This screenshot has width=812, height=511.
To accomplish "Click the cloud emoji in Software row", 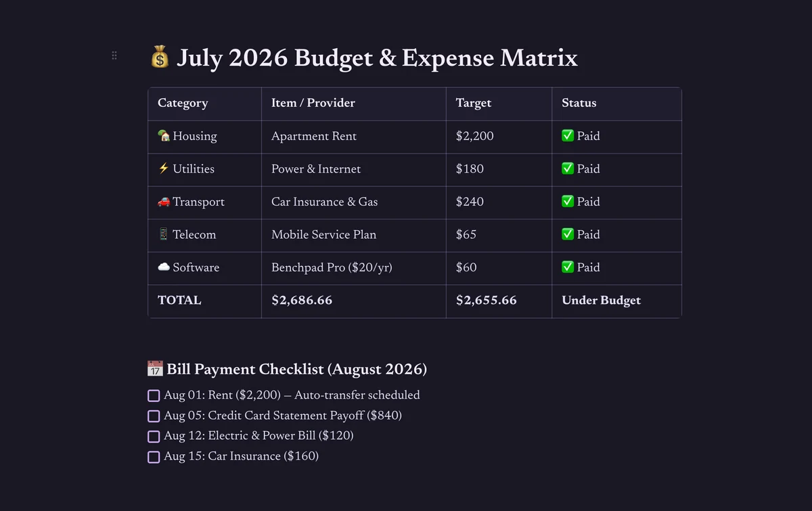I will pyautogui.click(x=164, y=267).
